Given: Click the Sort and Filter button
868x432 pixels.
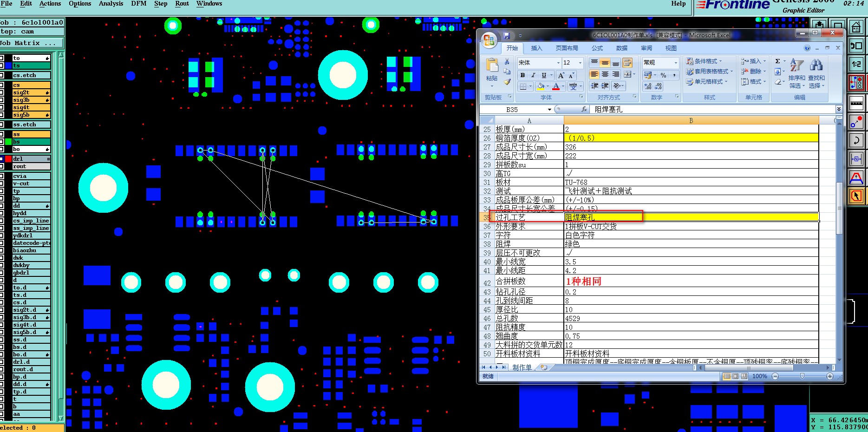Looking at the screenshot, I should [x=796, y=73].
